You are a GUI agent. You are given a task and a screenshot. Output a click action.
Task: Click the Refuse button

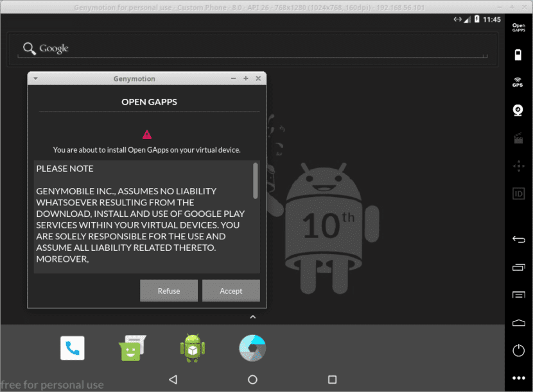coord(169,291)
